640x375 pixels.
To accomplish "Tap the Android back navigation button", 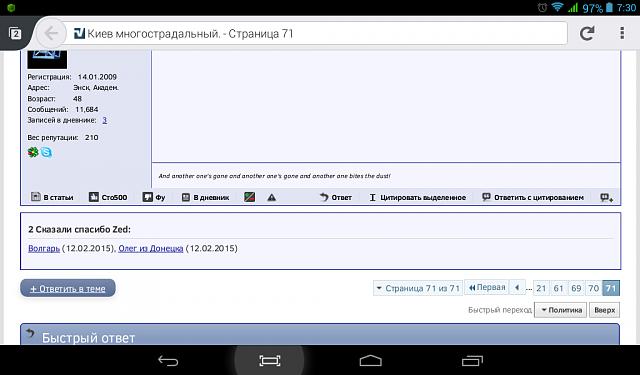I will [x=168, y=361].
